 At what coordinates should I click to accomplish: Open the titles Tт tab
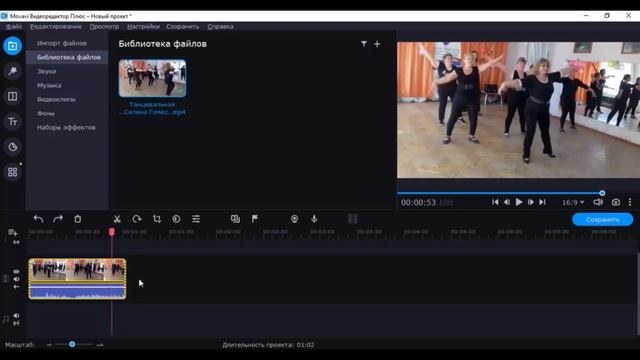coord(13,122)
